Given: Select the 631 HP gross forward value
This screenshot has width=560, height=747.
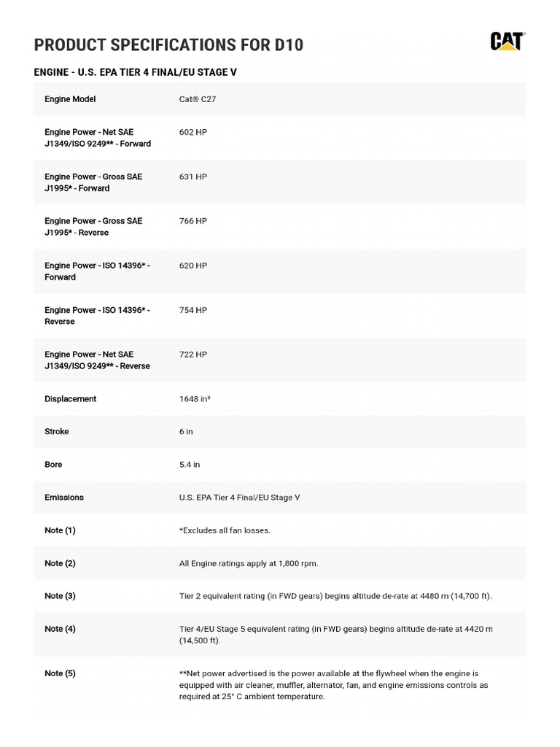Looking at the screenshot, I should click(x=193, y=177).
